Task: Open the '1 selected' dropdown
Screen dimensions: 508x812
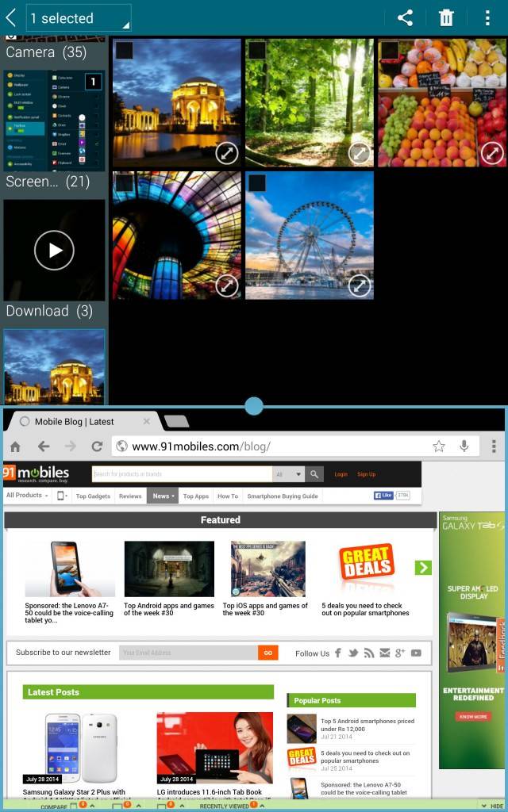Action: (79, 18)
